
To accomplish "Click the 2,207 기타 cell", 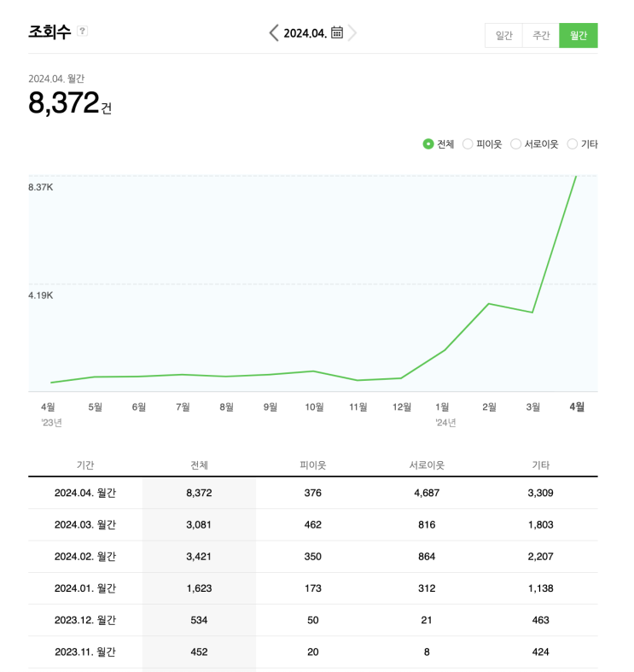I will click(x=541, y=556).
